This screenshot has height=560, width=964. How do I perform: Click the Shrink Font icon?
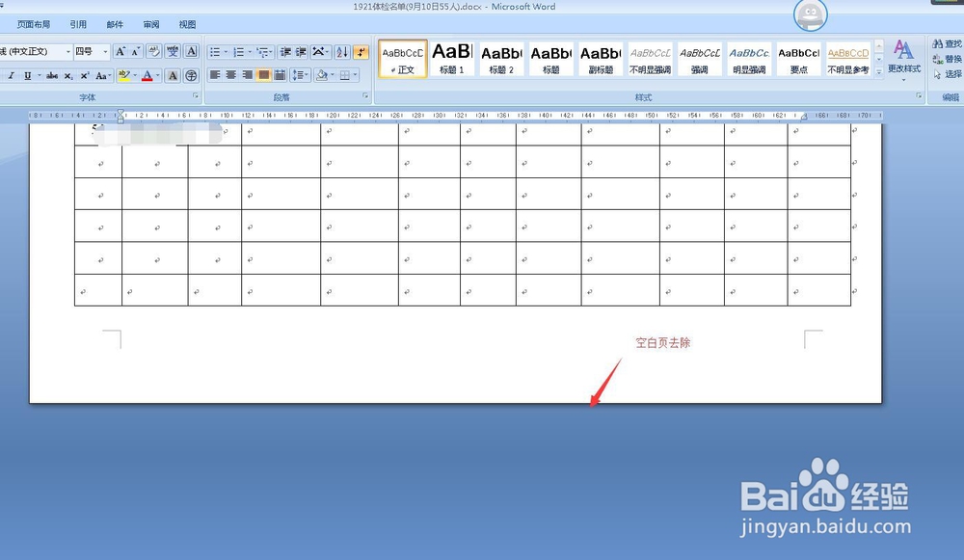(135, 52)
